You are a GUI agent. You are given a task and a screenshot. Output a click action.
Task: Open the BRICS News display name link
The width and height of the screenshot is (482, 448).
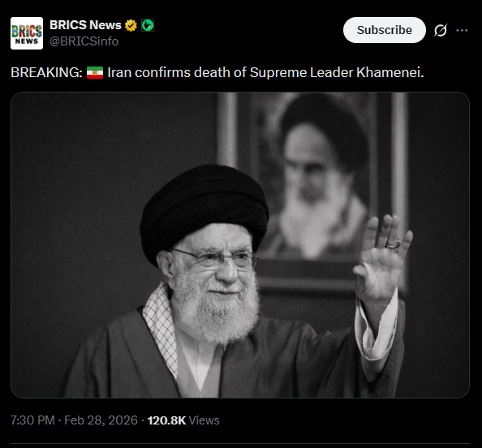coord(85,25)
